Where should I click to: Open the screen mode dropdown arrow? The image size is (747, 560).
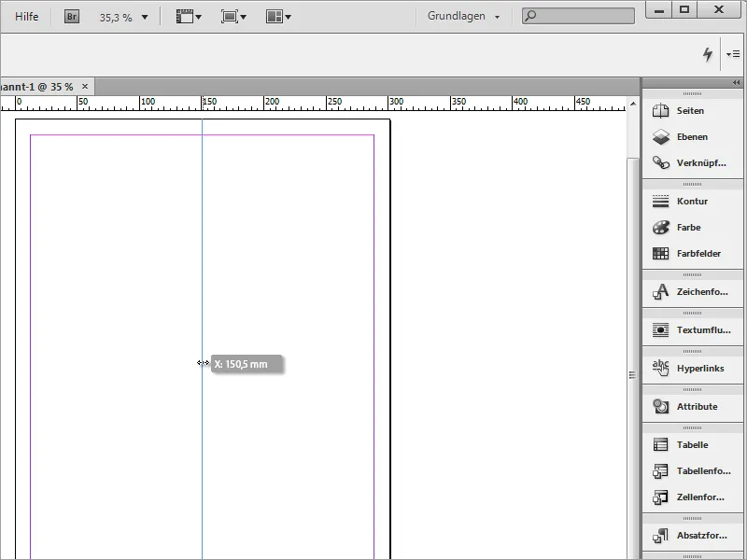245,16
